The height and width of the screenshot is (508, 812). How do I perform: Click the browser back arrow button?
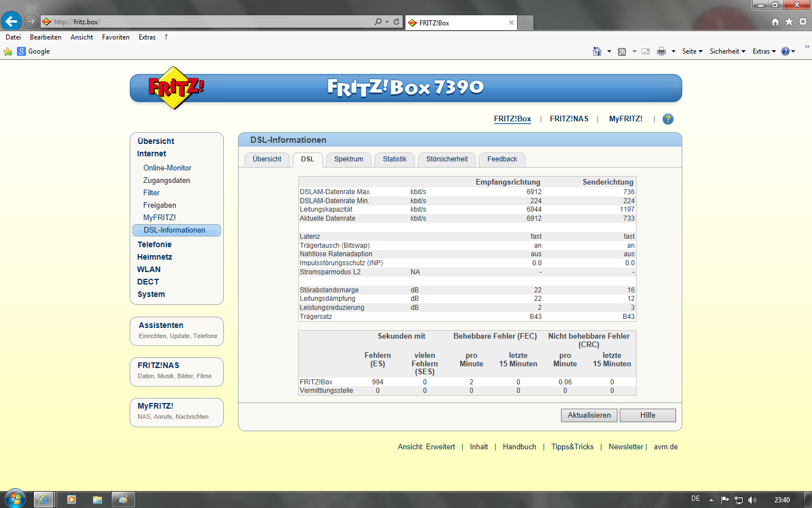11,21
